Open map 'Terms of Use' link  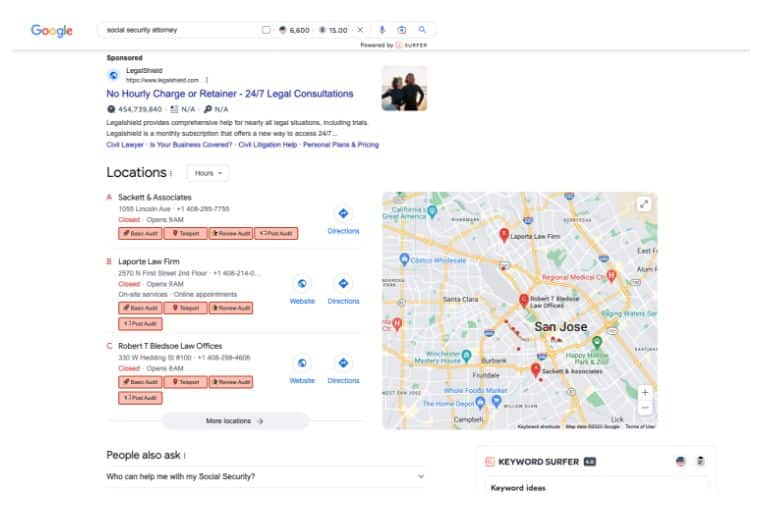[x=640, y=426]
